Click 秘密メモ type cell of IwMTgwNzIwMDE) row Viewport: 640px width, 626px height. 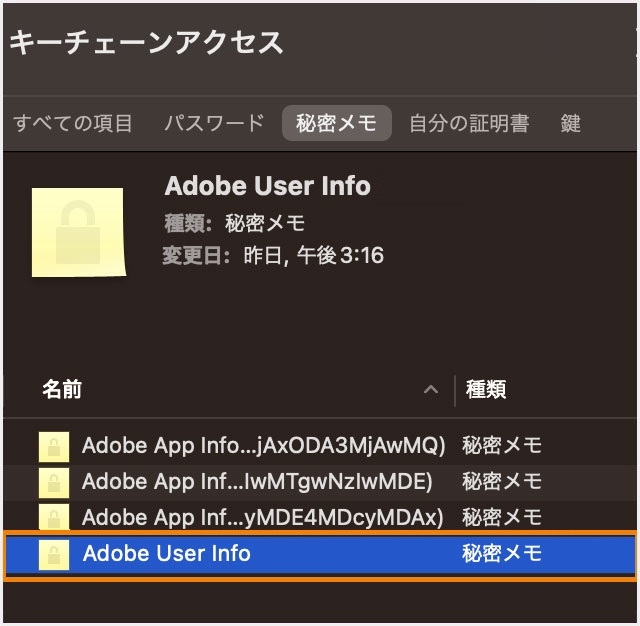[x=502, y=481]
